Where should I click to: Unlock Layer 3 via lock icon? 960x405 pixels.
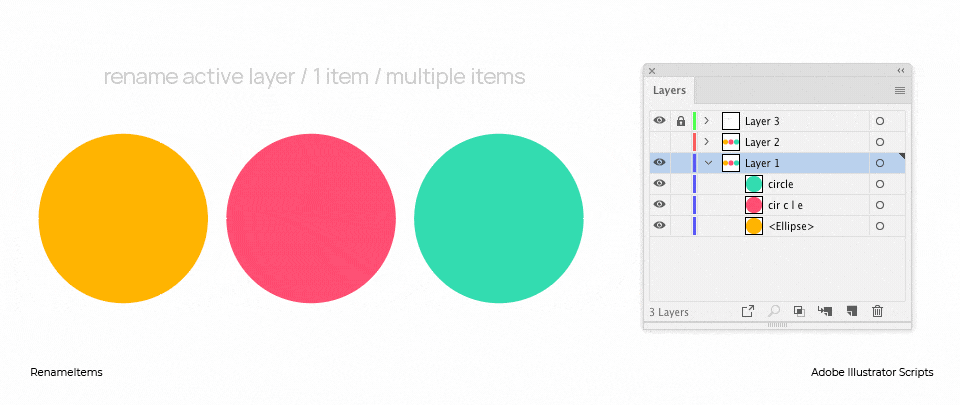pos(681,121)
